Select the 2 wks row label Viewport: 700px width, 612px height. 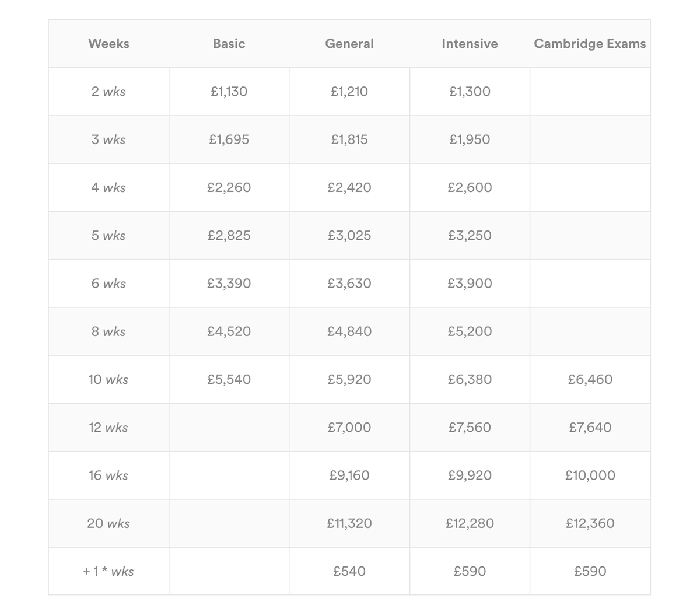point(108,92)
